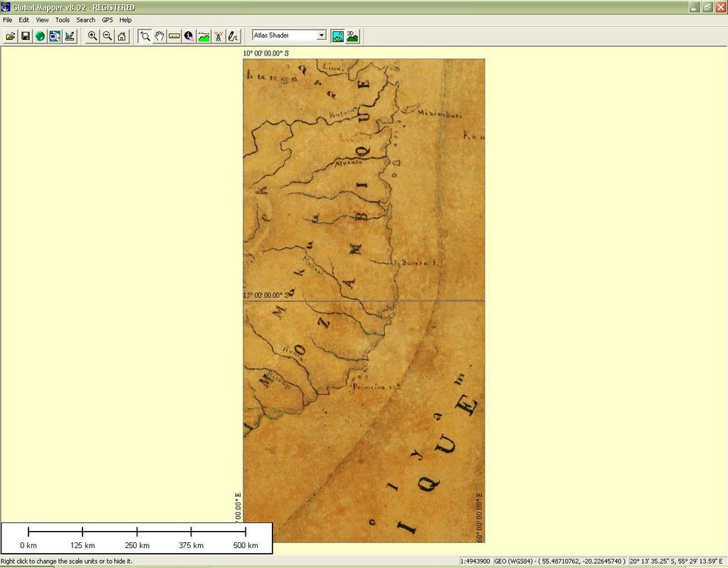Open the Configuration toolbar icon
The image size is (728, 568).
[x=70, y=36]
